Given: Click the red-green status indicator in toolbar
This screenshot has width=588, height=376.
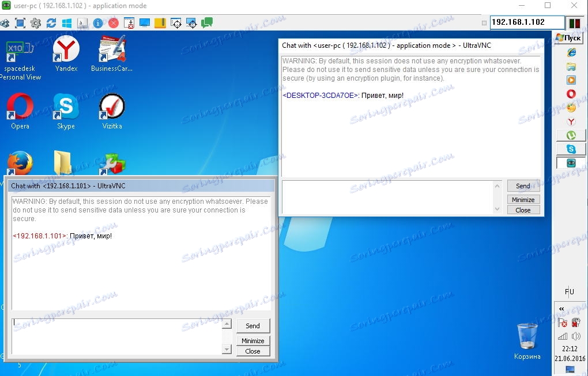Looking at the screenshot, I should tap(575, 22).
